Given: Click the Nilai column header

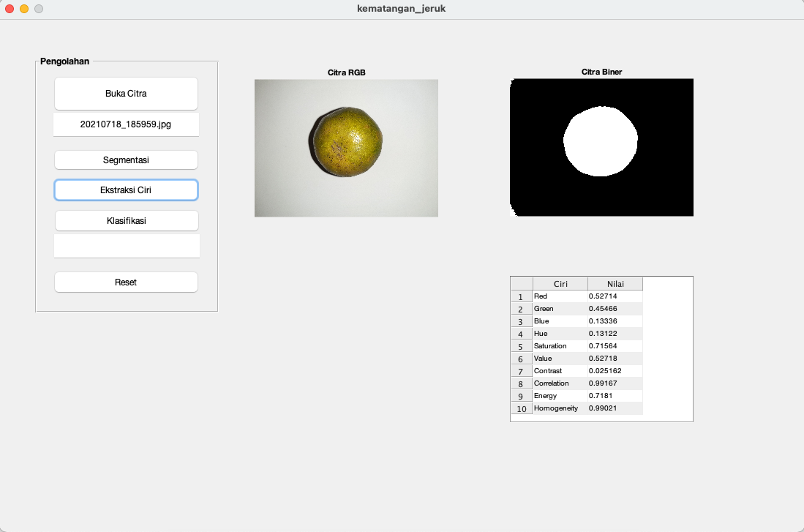Looking at the screenshot, I should coord(615,284).
